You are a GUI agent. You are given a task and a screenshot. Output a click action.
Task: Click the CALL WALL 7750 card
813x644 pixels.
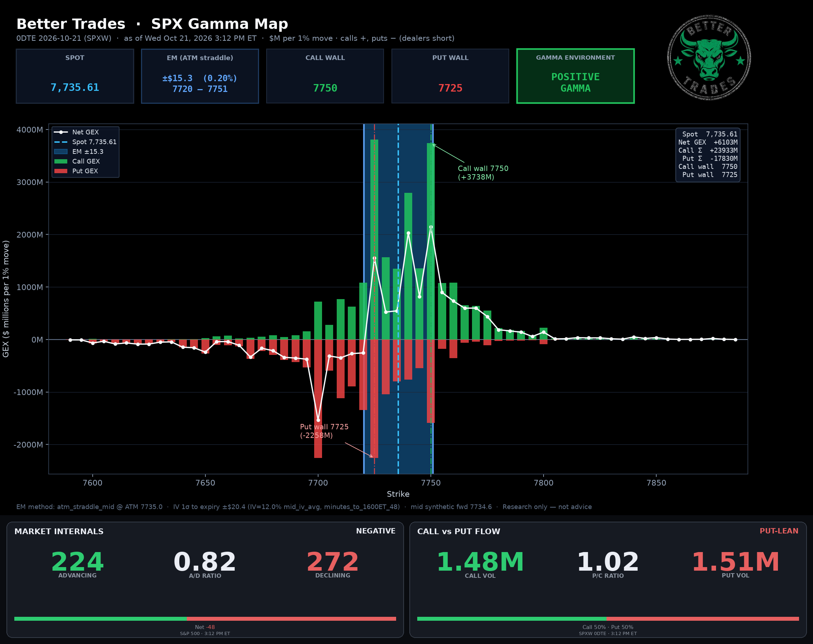(325, 76)
